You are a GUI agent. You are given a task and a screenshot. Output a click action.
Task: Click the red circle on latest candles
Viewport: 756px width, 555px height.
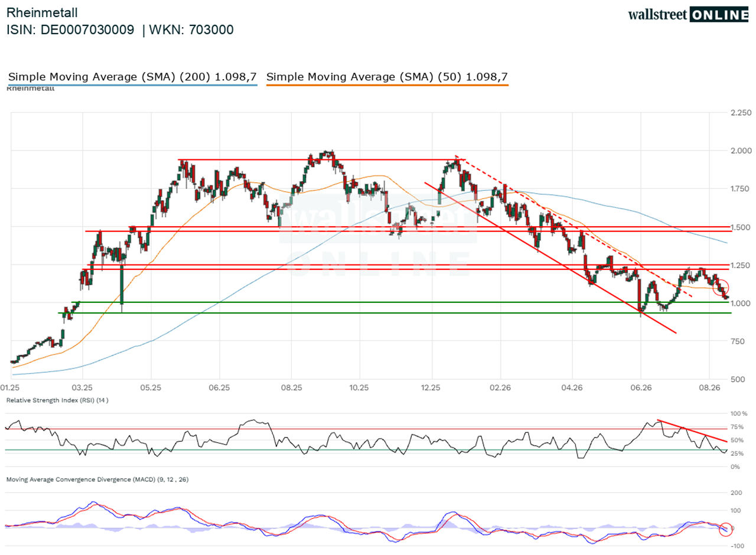721,288
